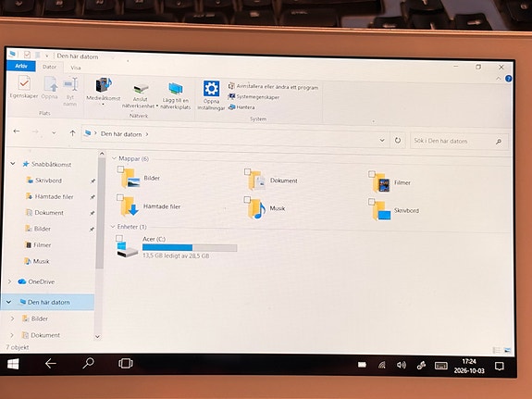Image resolution: width=532 pixels, height=399 pixels.
Task: Click Hantera in the System group
Action: tap(241, 107)
